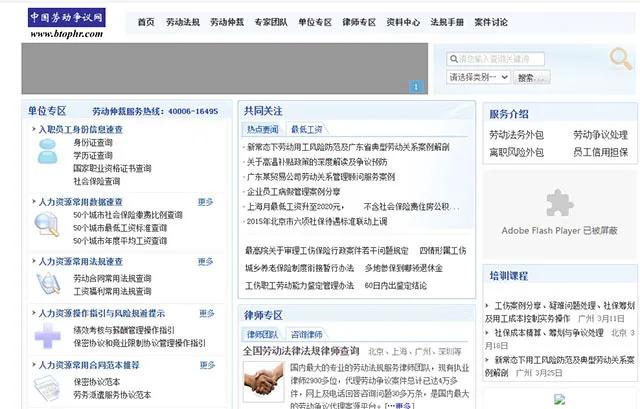Image resolution: width=640 pixels, height=409 pixels.
Task: Click the 搜索 search button
Action: point(531,78)
